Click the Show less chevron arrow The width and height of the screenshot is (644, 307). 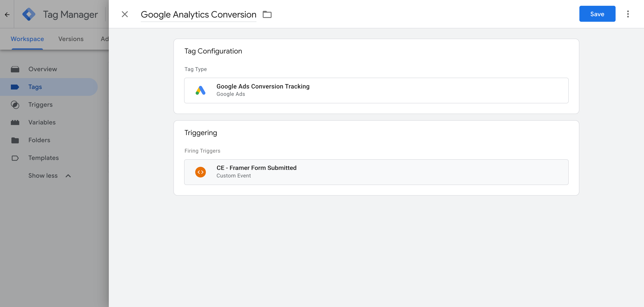tap(68, 176)
